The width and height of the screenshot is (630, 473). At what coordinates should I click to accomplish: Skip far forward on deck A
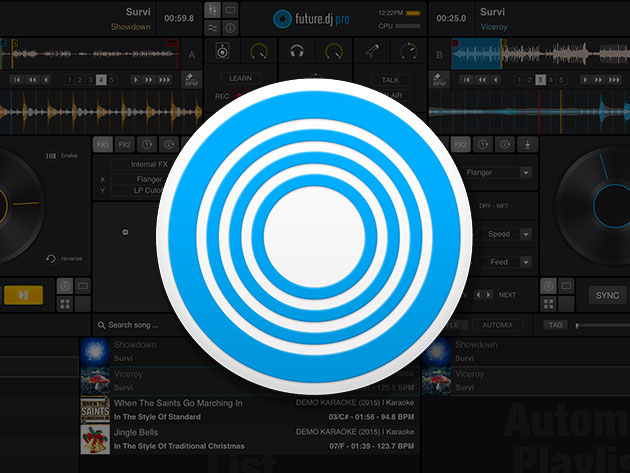point(164,80)
